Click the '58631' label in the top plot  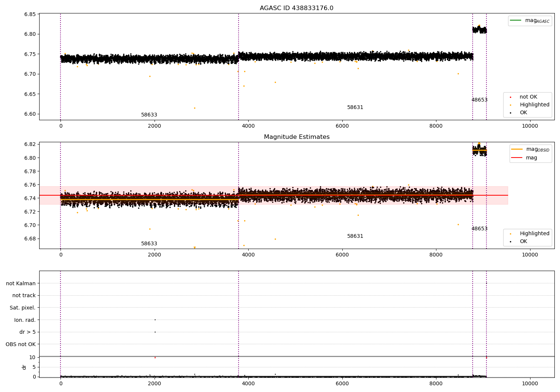click(x=355, y=108)
